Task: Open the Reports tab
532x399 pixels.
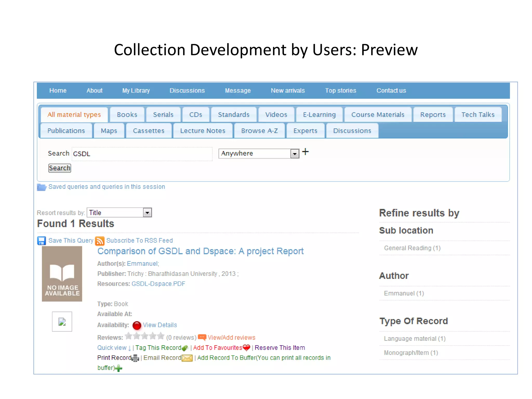Action: 433,115
